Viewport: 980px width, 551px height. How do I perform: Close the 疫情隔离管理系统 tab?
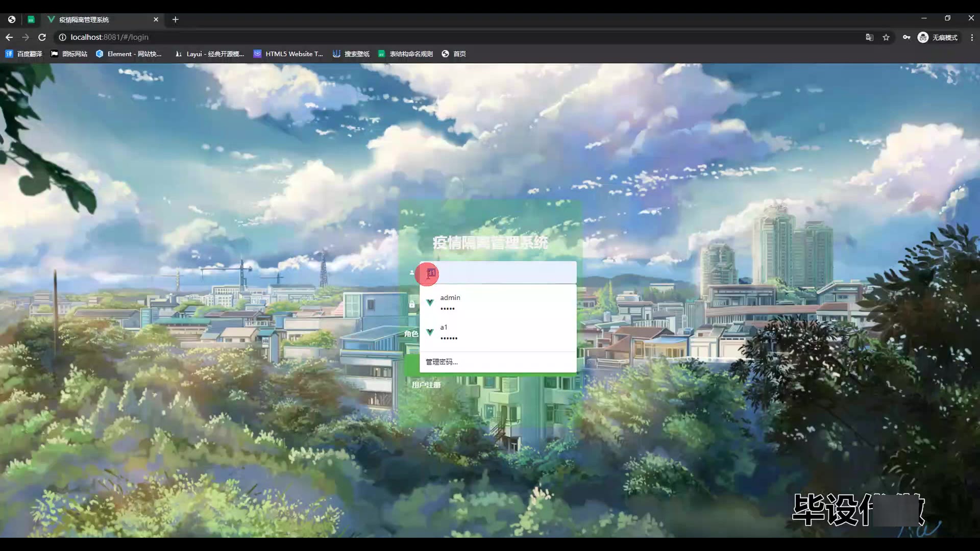point(156,19)
